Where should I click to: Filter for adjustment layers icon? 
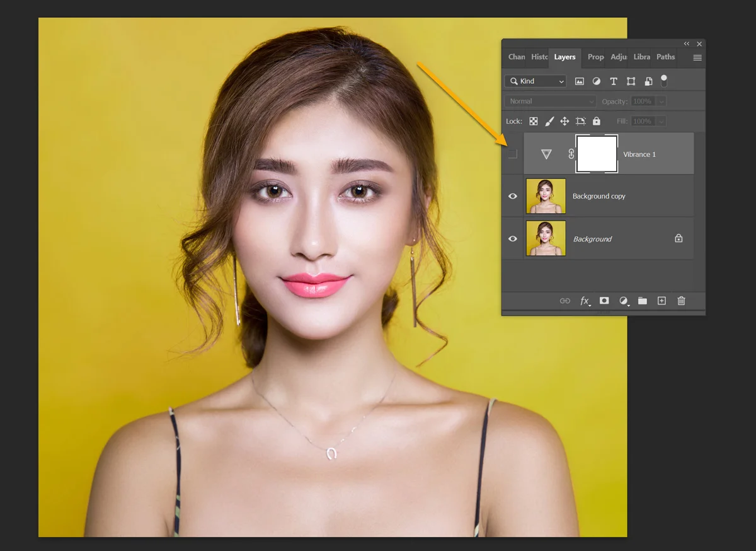pyautogui.click(x=596, y=81)
